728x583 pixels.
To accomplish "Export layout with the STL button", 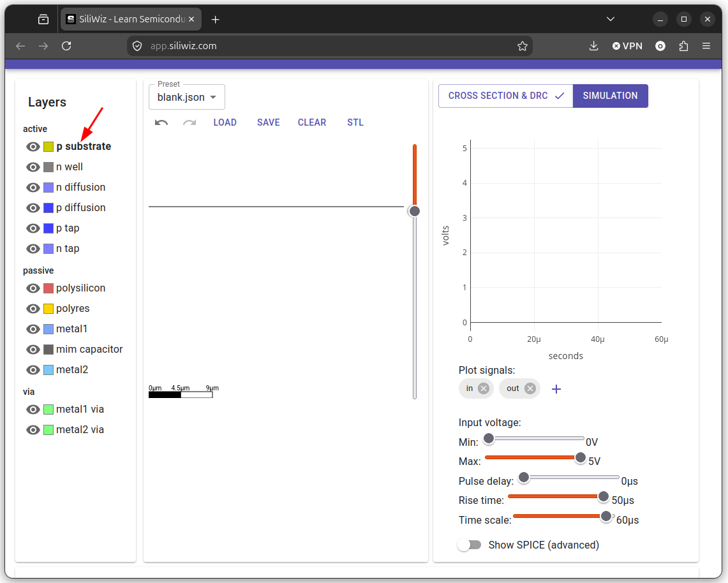I will coord(355,122).
